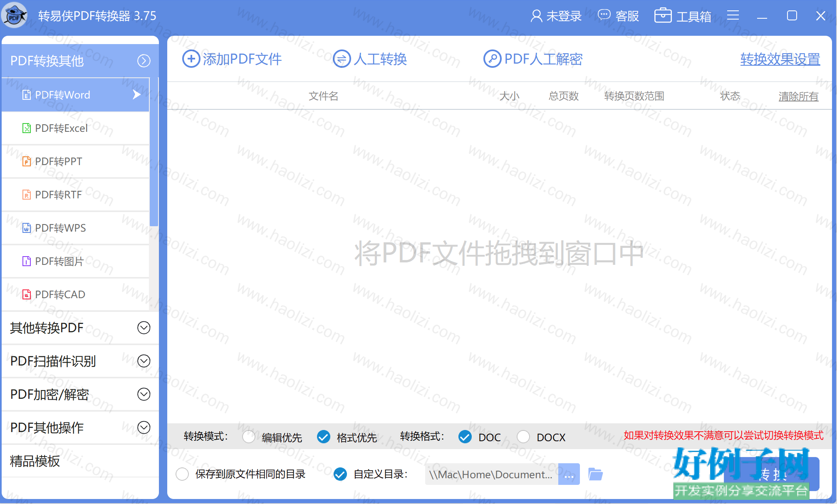The image size is (837, 504).
Task: Click the 总页数 column header
Action: [564, 96]
